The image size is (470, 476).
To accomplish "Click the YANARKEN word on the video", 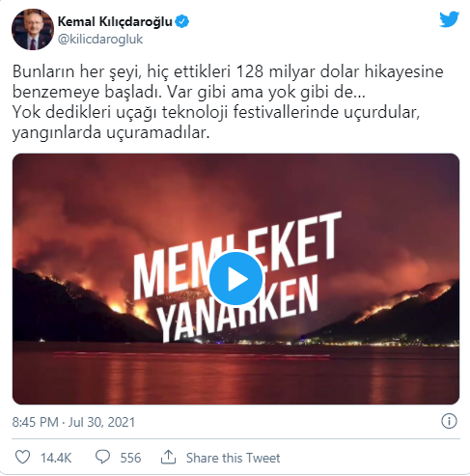I will coord(238,309).
